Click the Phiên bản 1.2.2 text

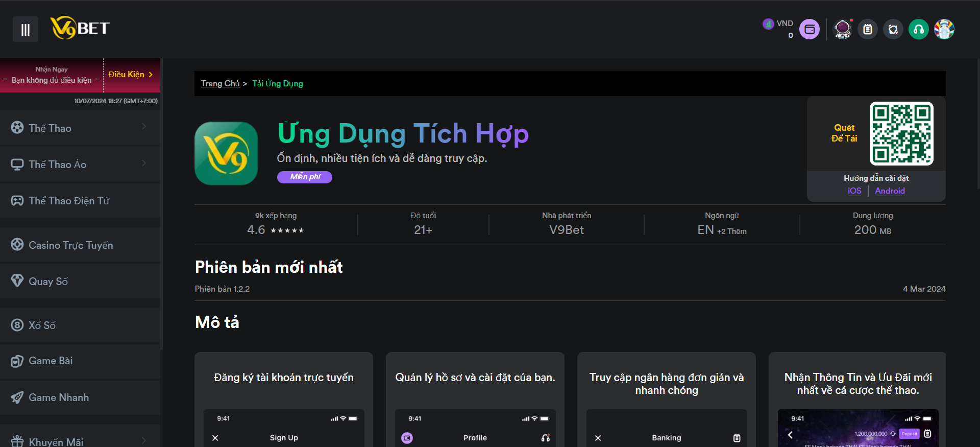[x=222, y=289]
